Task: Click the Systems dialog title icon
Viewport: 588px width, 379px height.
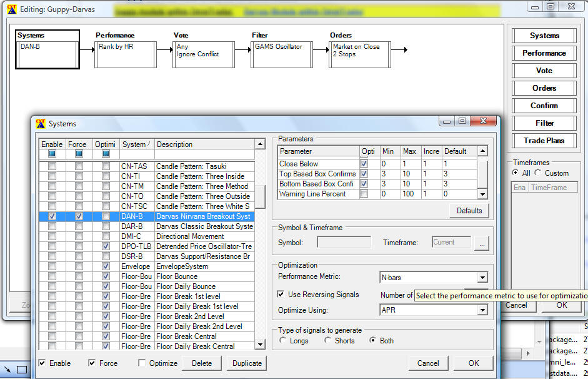Action: [x=41, y=123]
